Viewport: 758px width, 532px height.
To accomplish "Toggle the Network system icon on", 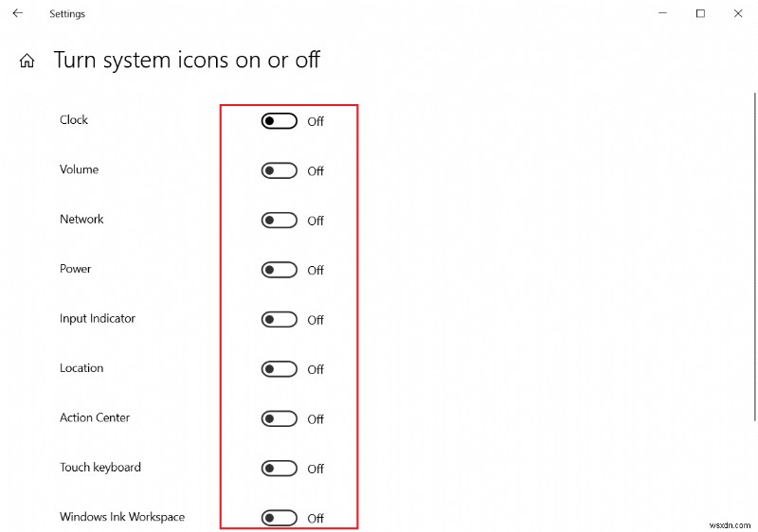I will 280,221.
